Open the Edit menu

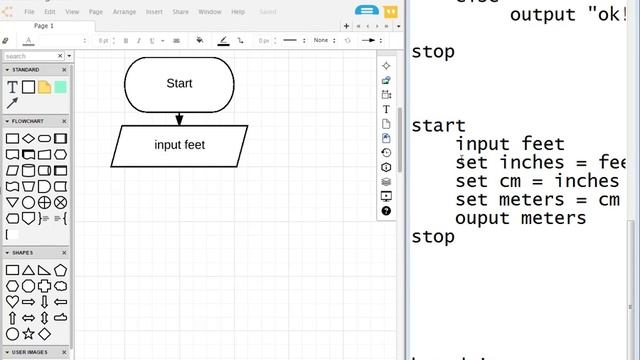click(50, 12)
